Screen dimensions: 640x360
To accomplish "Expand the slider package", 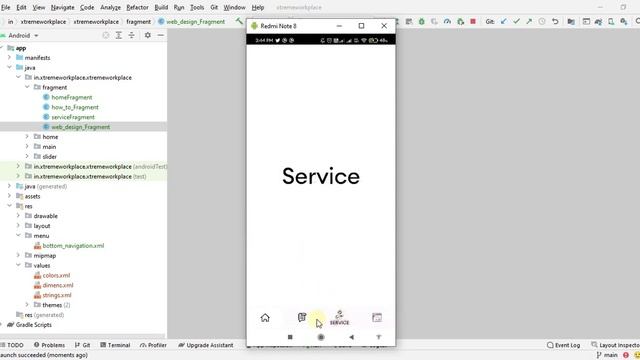I will click(27, 156).
